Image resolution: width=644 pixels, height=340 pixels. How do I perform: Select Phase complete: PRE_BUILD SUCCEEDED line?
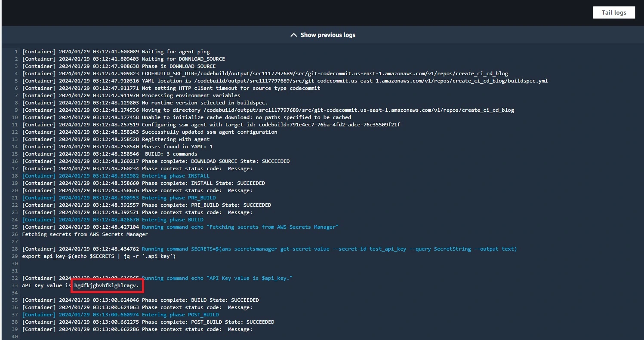coord(147,205)
